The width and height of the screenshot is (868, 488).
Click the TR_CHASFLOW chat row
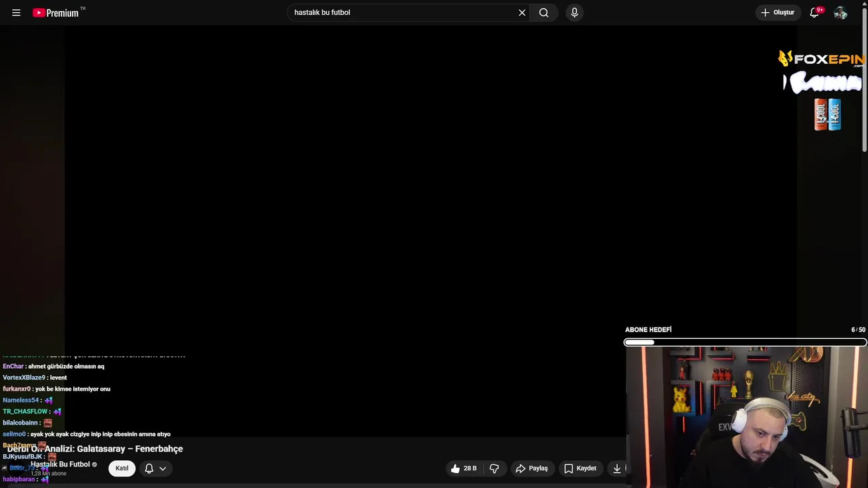32,411
